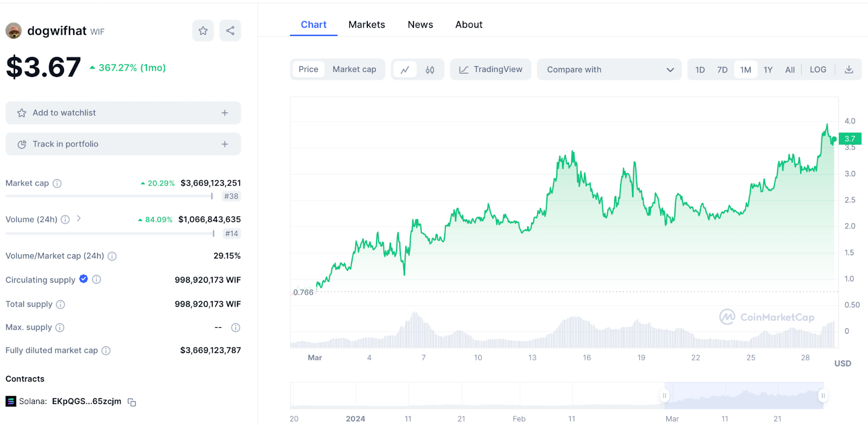Open the About tab
The image size is (868, 425).
click(x=469, y=24)
